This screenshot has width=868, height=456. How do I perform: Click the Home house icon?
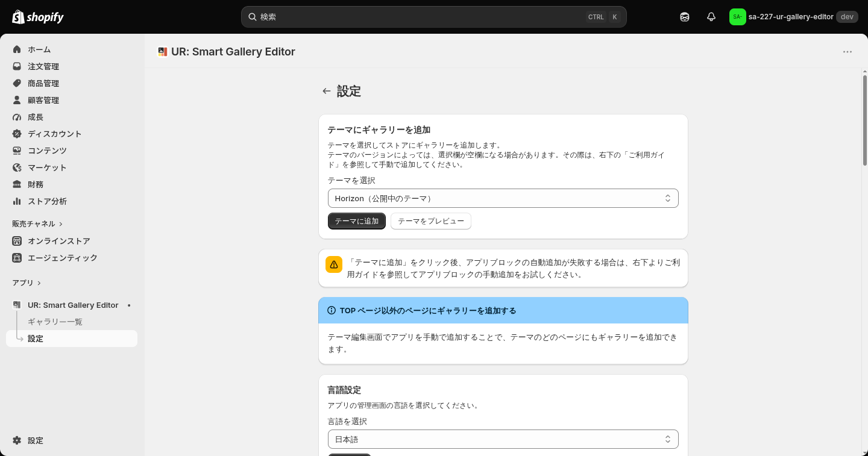[x=17, y=49]
